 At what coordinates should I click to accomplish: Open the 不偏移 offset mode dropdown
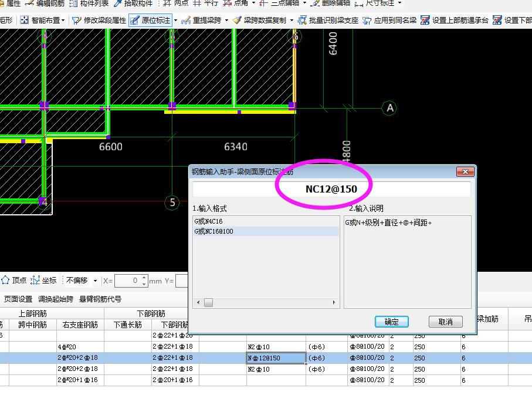[95, 281]
